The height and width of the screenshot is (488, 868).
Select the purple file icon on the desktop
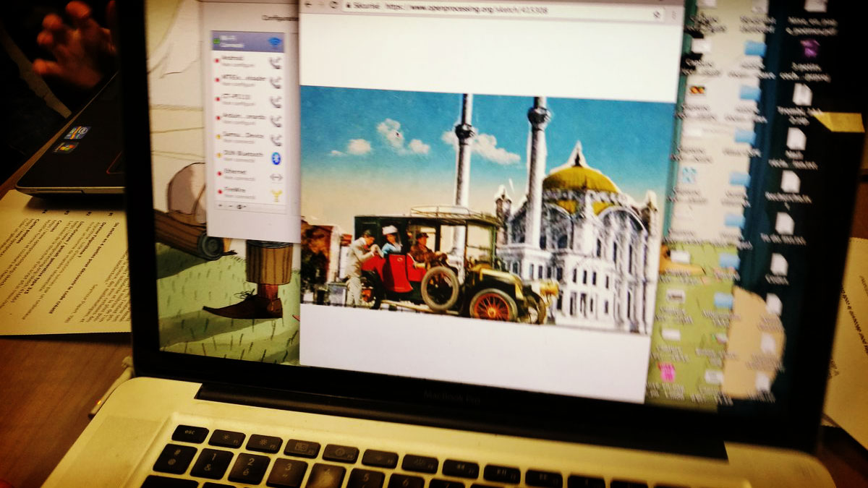809,48
